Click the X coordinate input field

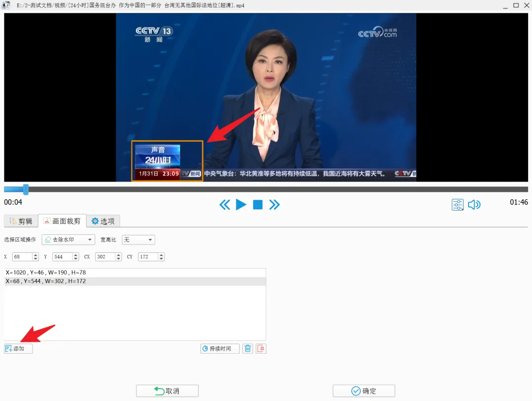pyautogui.click(x=22, y=257)
